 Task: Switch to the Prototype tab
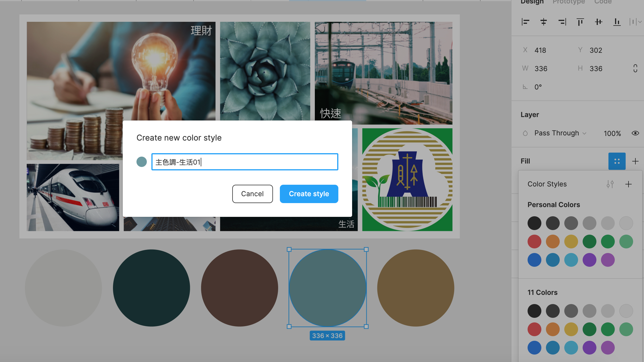(569, 2)
